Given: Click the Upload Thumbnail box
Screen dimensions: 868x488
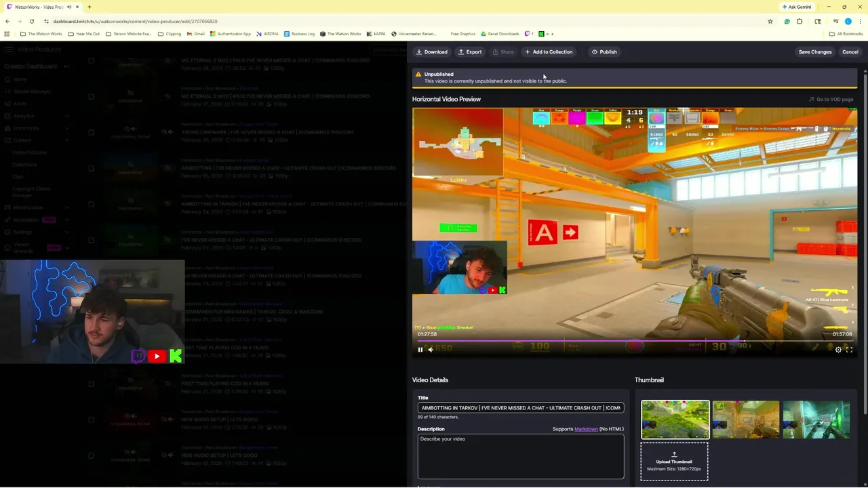Looking at the screenshot, I should pyautogui.click(x=674, y=462).
